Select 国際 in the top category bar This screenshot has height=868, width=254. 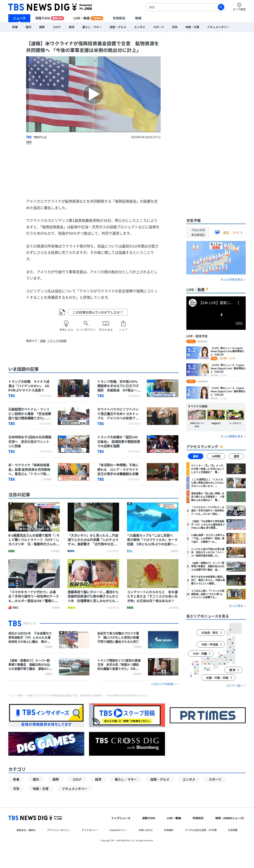tap(42, 27)
